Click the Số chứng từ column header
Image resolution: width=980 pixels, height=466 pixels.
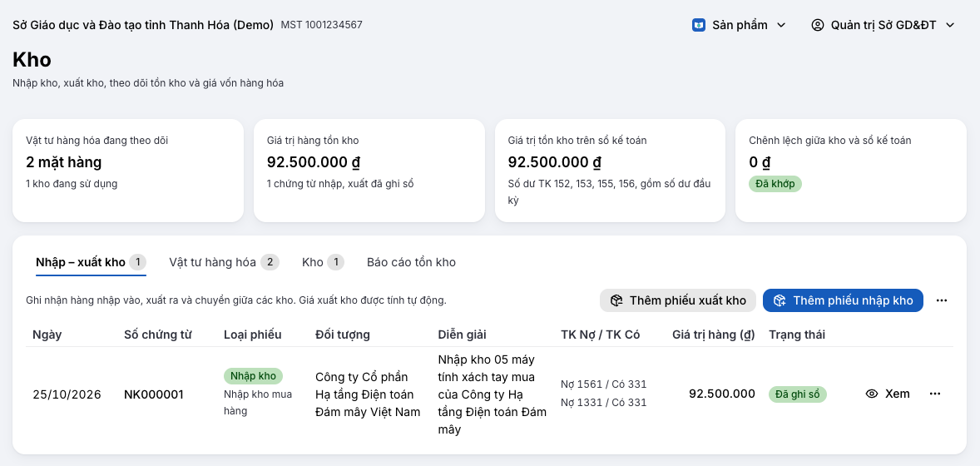157,335
